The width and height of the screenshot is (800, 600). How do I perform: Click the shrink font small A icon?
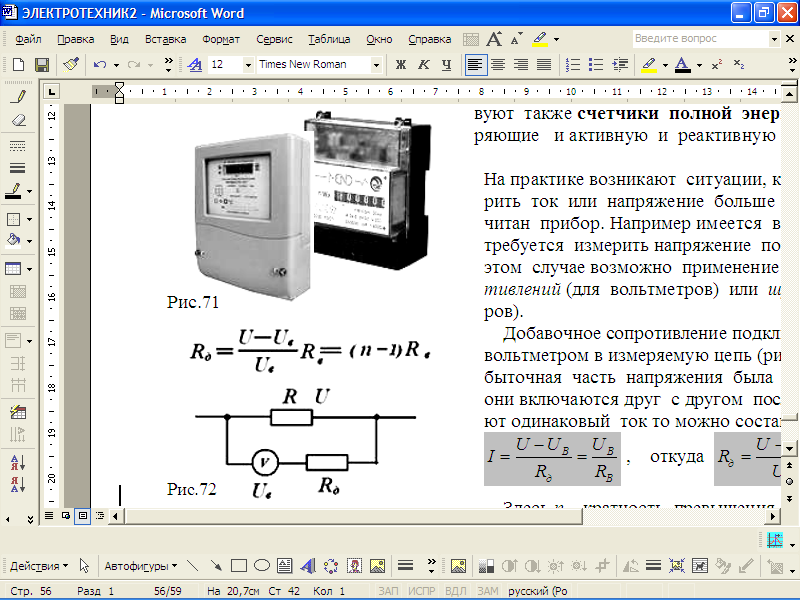point(516,39)
